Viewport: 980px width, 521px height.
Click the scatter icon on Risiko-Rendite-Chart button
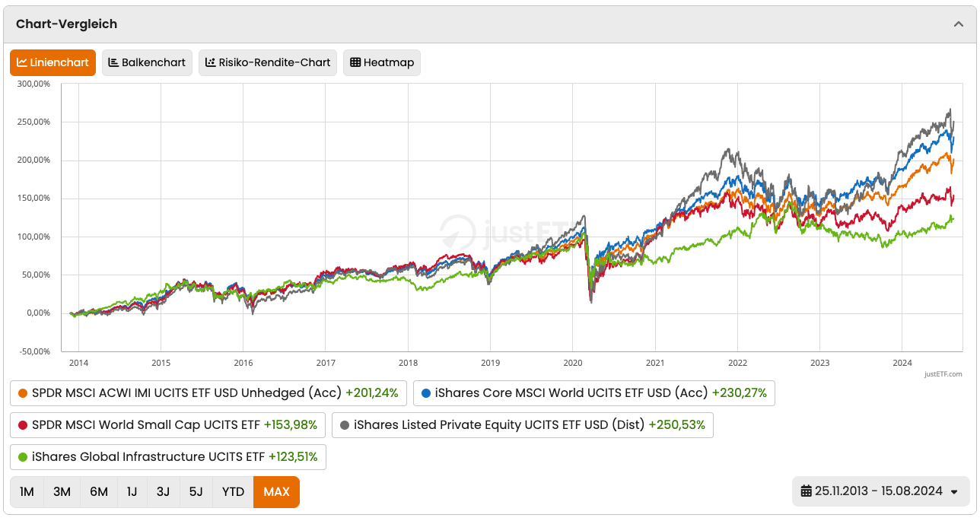(210, 62)
